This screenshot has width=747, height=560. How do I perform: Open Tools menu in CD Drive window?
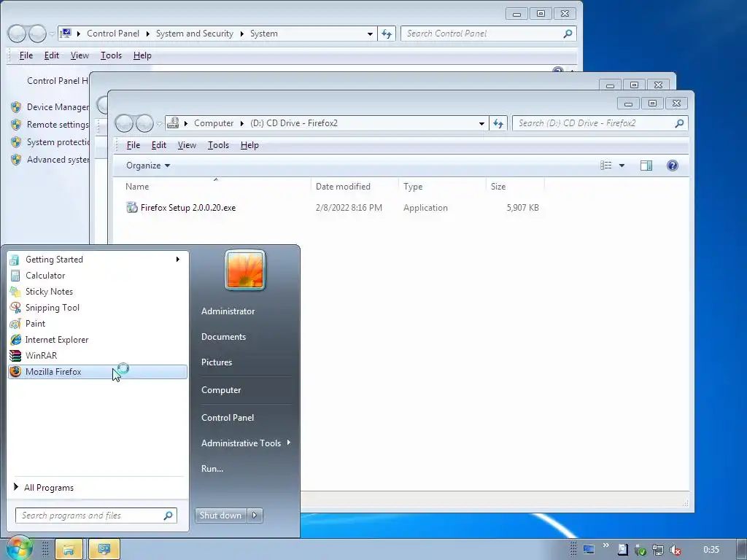coord(218,145)
